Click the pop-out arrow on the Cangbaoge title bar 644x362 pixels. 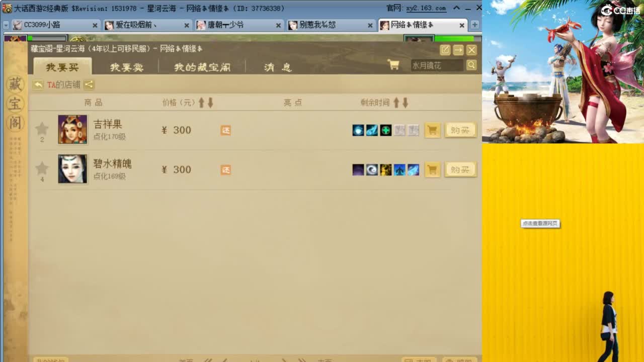[459, 49]
